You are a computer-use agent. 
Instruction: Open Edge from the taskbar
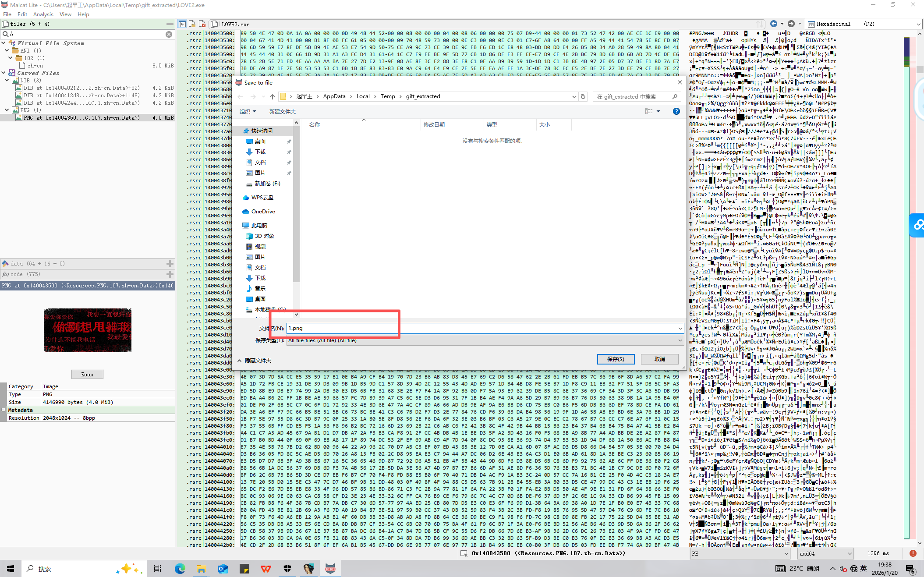180,569
